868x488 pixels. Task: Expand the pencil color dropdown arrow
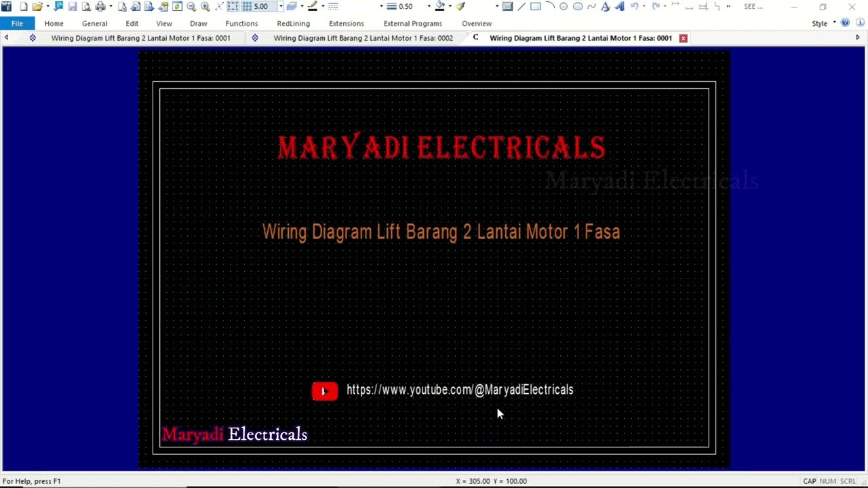[x=323, y=6]
